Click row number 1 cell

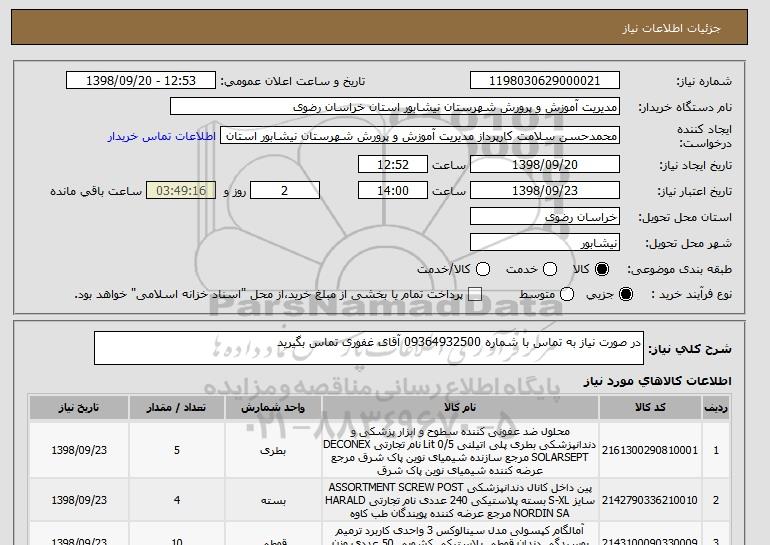(716, 450)
